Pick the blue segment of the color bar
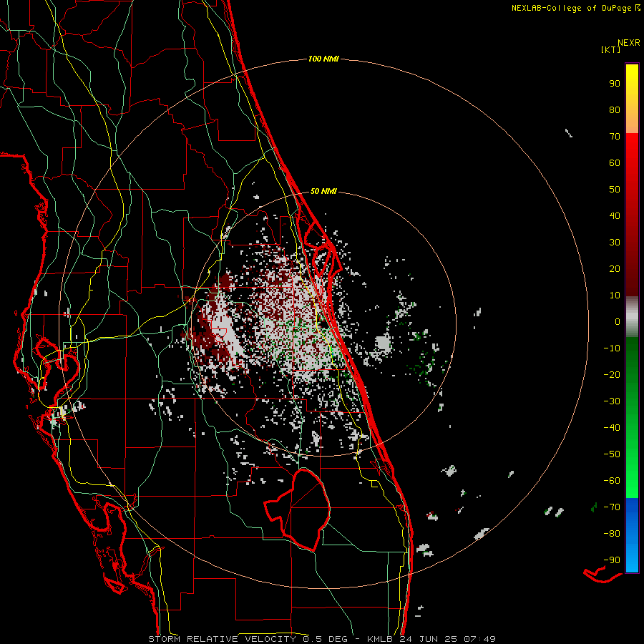The height and width of the screenshot is (644, 644). tap(632, 534)
